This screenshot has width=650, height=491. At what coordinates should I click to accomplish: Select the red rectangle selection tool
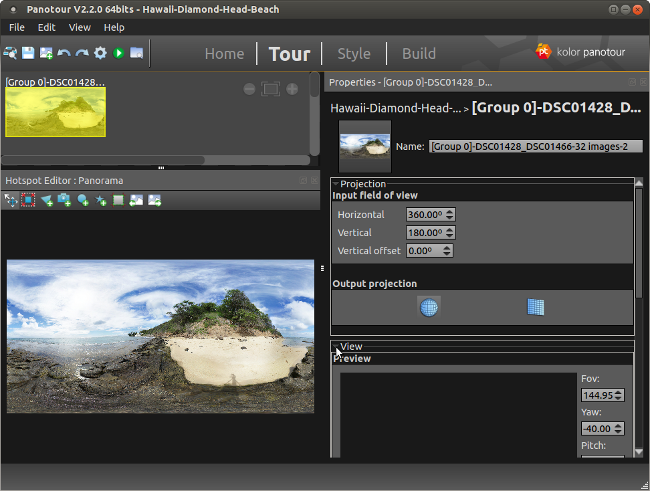pos(28,200)
